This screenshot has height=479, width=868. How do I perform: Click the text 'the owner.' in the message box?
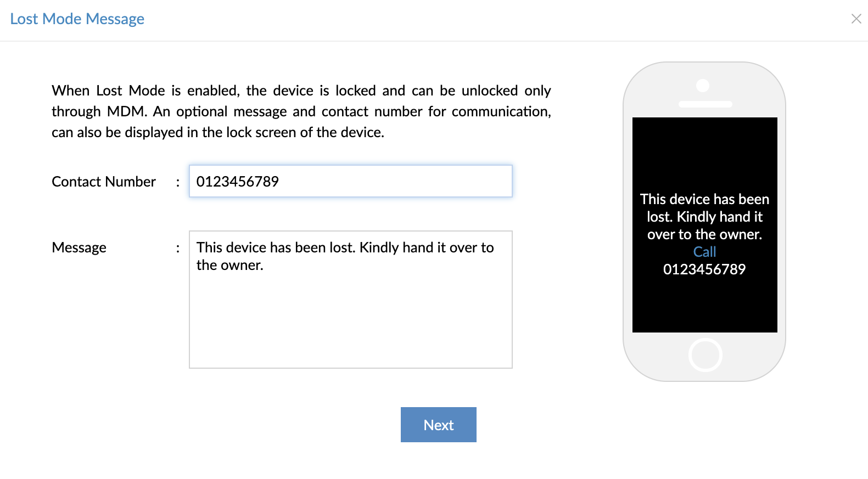230,266
